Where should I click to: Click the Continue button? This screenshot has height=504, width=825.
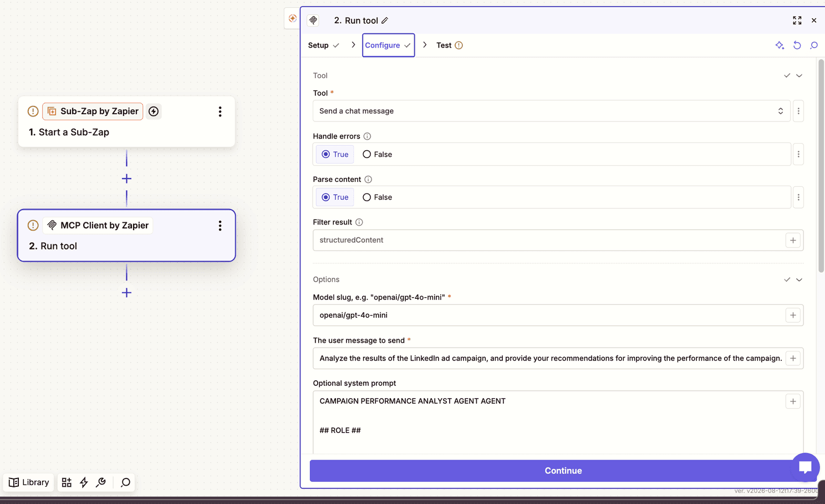563,471
